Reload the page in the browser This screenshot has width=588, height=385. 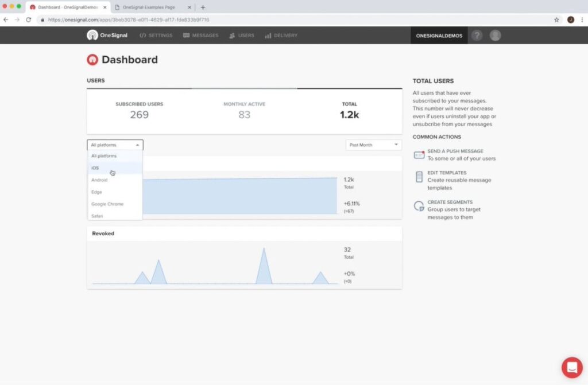[28, 20]
